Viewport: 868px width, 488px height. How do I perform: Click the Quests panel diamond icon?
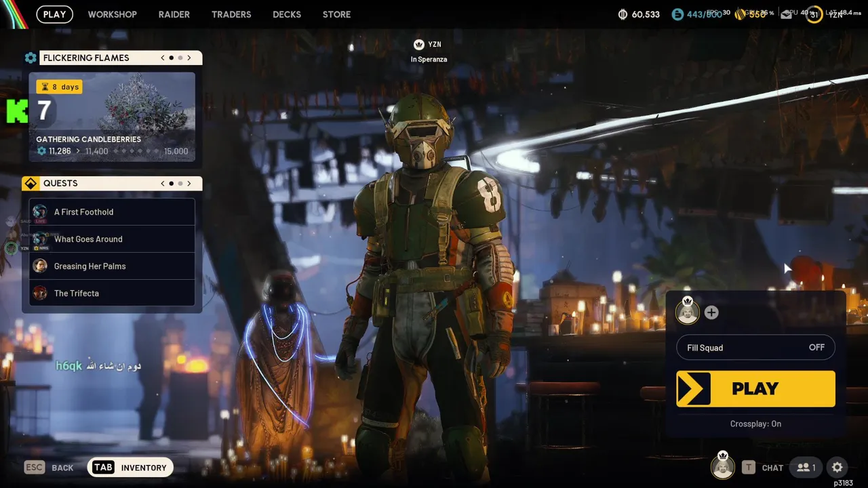click(31, 183)
